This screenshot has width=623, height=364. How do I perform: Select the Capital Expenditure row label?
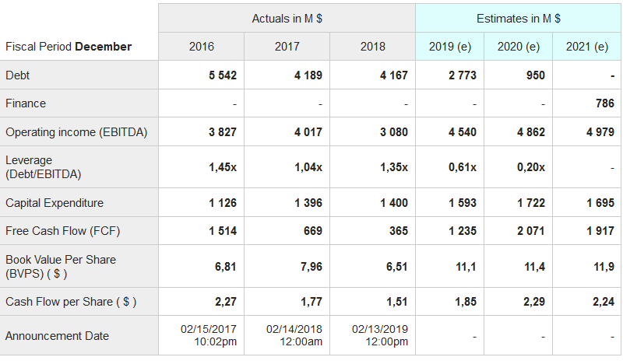[55, 203]
